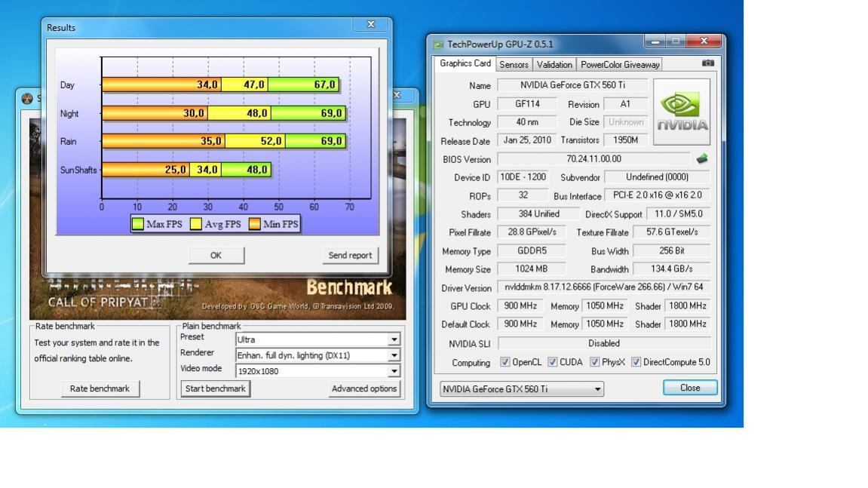The height and width of the screenshot is (488, 868).
Task: Click the yellow Avg FPS legend swatch
Action: [196, 224]
